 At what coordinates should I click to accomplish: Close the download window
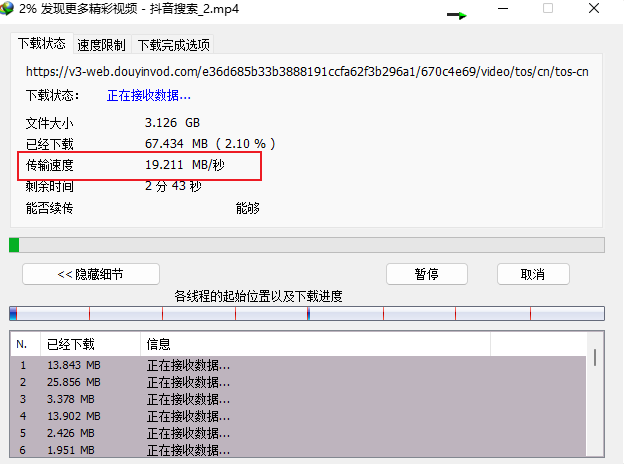(594, 8)
